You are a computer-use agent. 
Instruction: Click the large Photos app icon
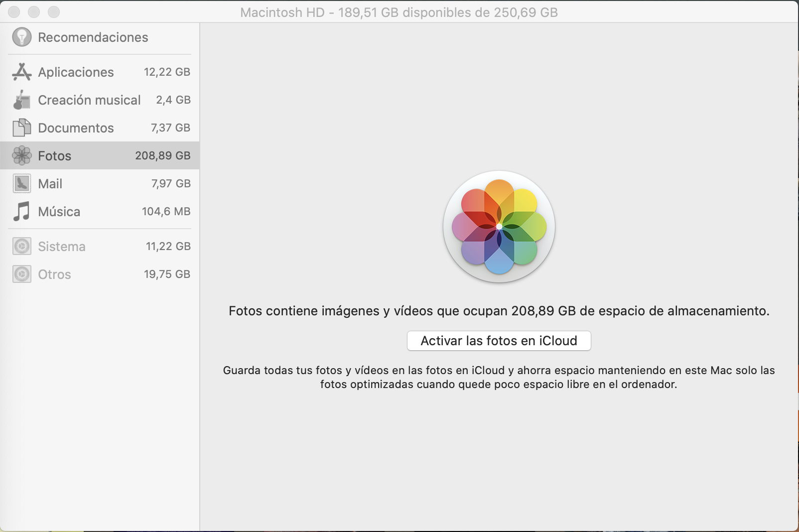pyautogui.click(x=499, y=227)
